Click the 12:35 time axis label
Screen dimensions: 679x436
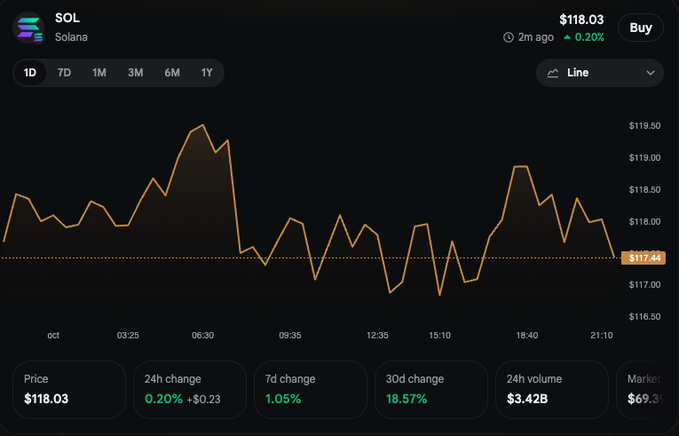click(377, 336)
